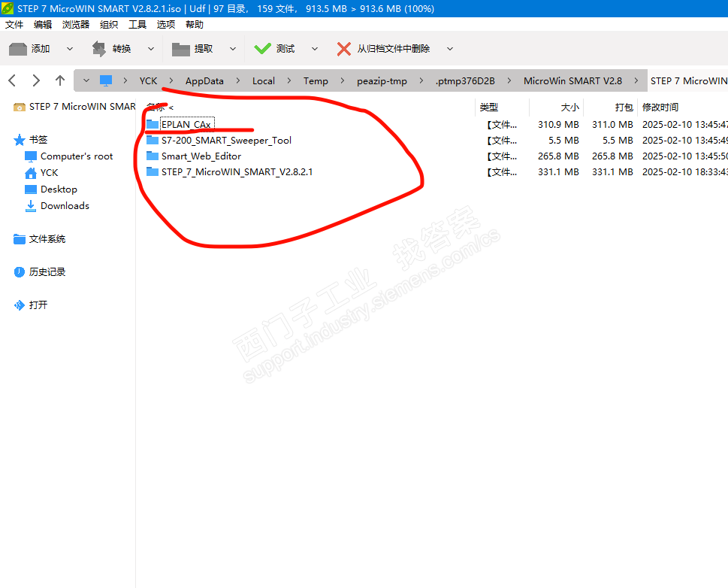
Task: Open the address bar history dropdown
Action: (x=86, y=81)
